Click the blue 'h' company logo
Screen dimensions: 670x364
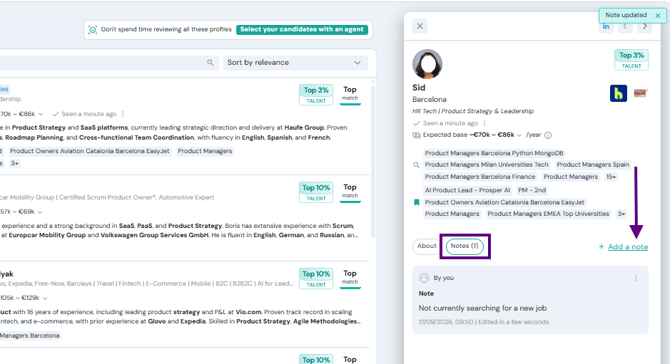618,93
